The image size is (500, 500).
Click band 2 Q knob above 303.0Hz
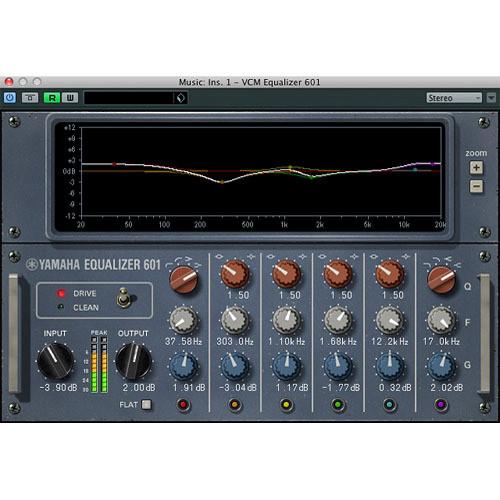tap(235, 274)
